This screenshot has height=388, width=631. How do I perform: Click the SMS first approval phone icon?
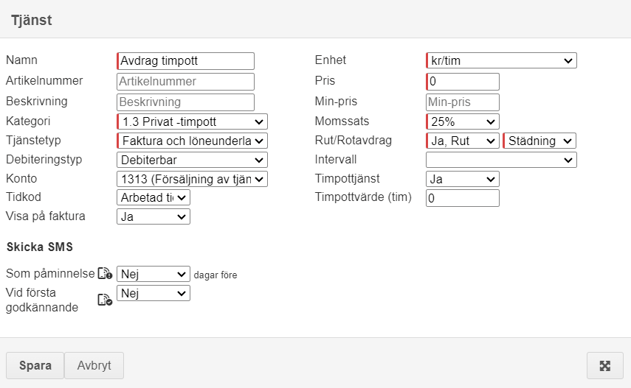click(x=105, y=300)
